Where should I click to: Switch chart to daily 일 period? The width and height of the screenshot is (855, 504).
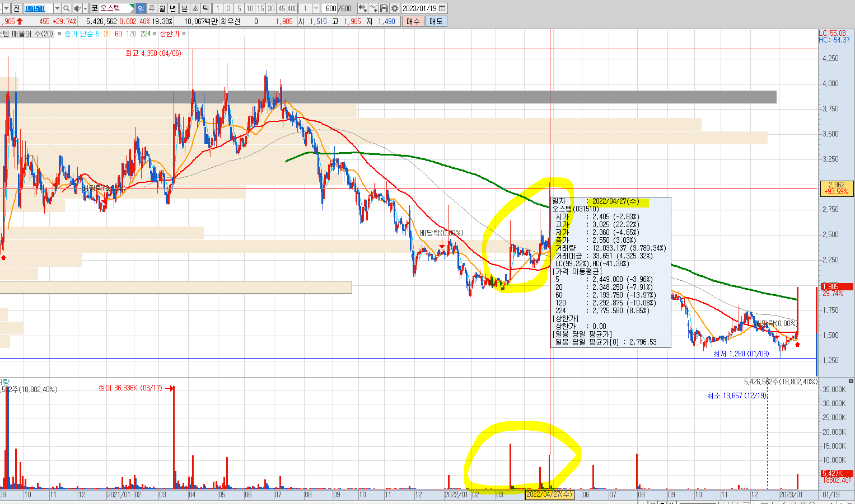(x=141, y=8)
